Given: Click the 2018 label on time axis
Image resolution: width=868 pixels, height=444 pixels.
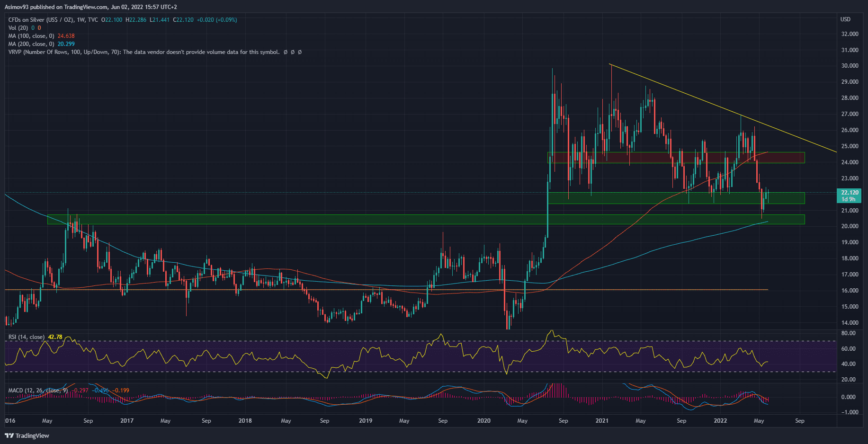Looking at the screenshot, I should [x=245, y=421].
